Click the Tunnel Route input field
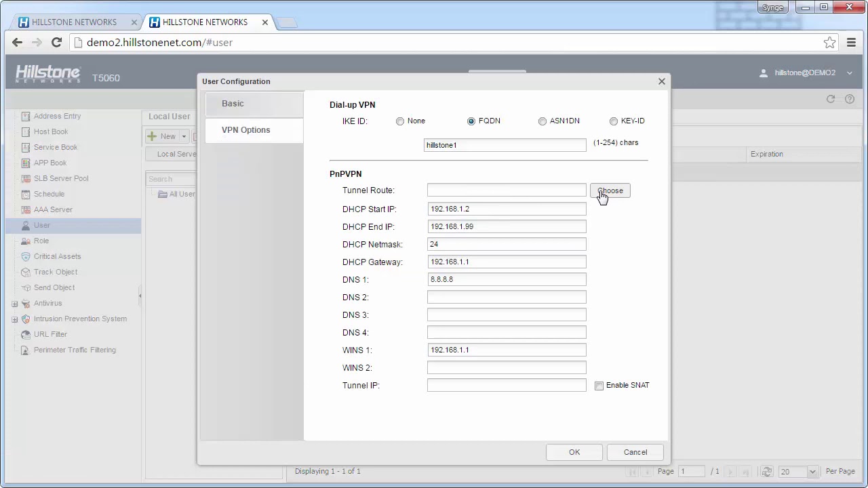The width and height of the screenshot is (868, 488). (x=507, y=190)
